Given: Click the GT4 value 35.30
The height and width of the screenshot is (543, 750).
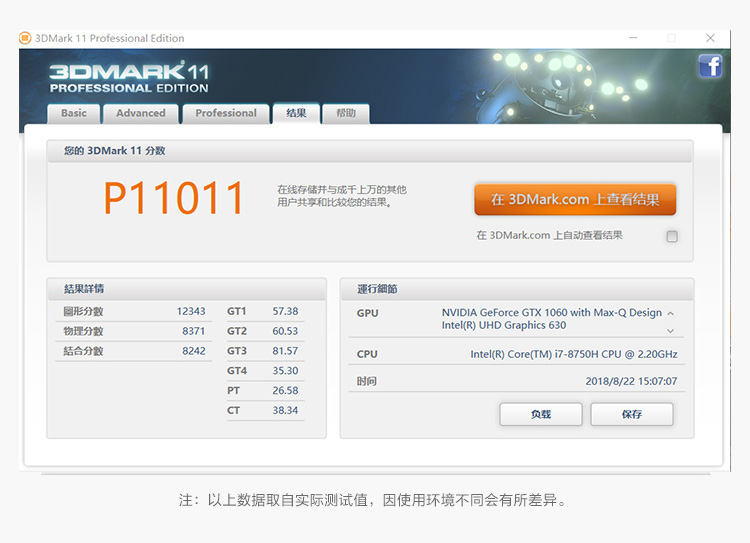Looking at the screenshot, I should click(x=285, y=371).
